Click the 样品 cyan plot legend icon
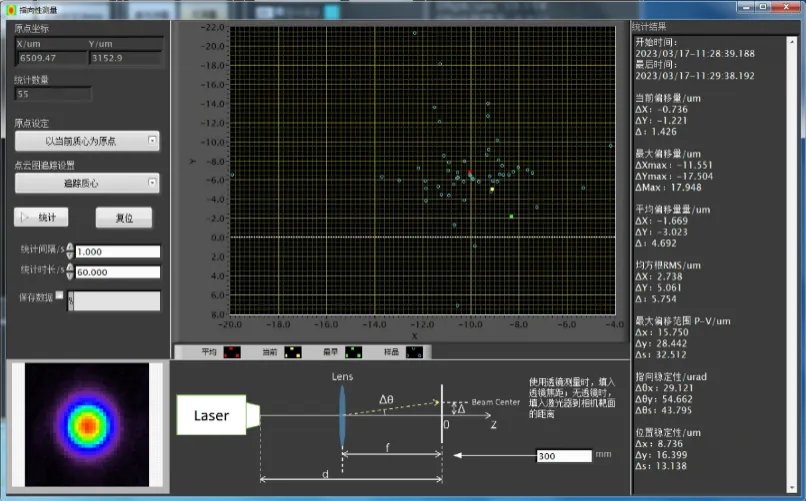Viewport: 806px width, 501px height. 414,352
